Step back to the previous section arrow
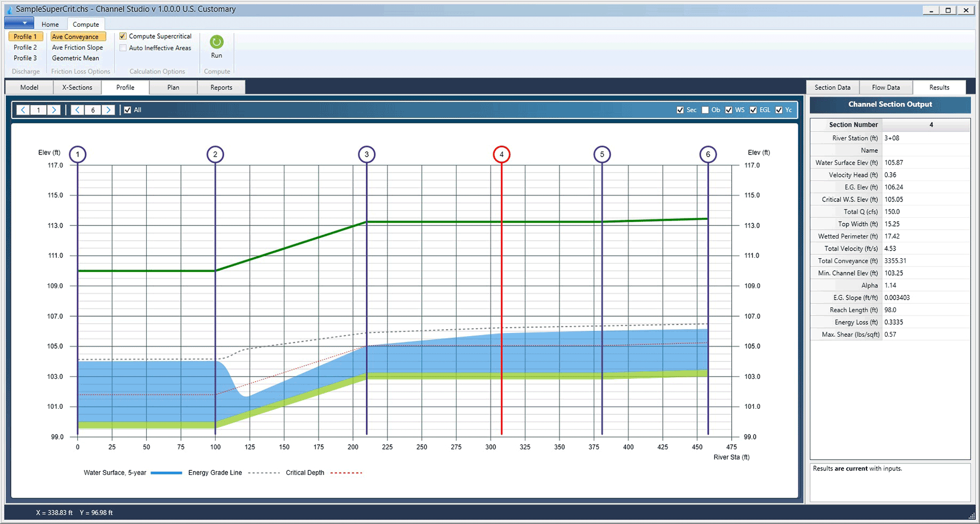This screenshot has height=524, width=980. pyautogui.click(x=77, y=110)
